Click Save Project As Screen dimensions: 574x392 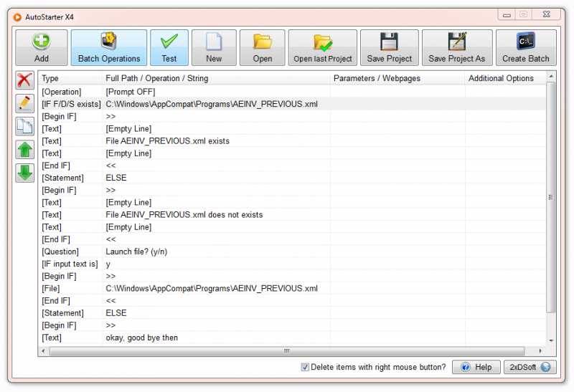point(457,47)
